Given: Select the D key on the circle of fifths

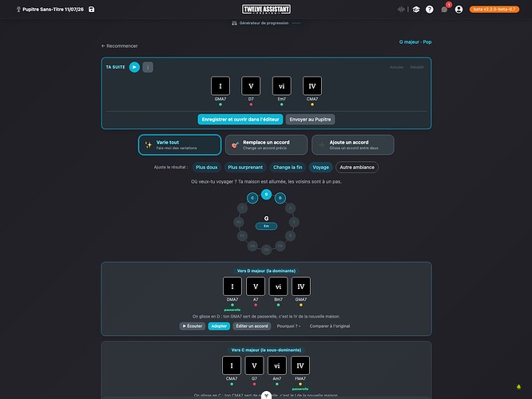Looking at the screenshot, I should [280, 198].
